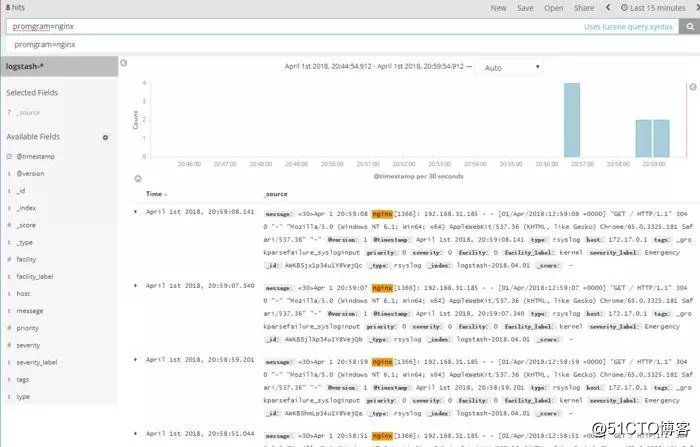Select the _score field
This screenshot has height=447, width=700.
point(26,226)
